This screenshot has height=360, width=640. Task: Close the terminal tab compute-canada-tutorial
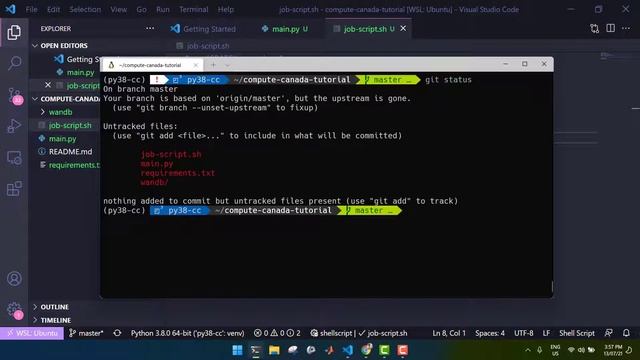pyautogui.click(x=196, y=65)
